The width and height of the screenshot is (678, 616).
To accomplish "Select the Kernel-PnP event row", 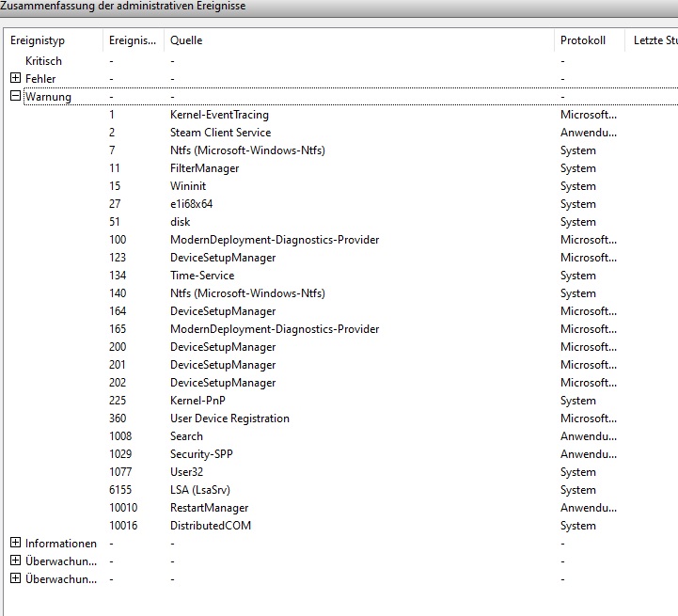I will point(340,401).
